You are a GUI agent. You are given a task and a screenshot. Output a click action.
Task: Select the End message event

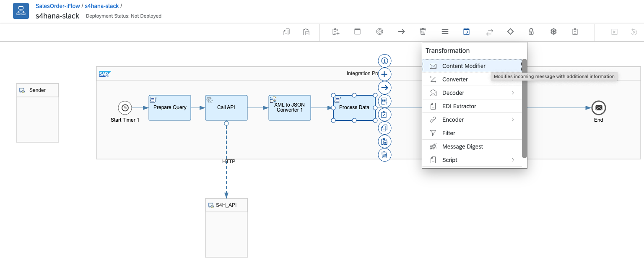(x=599, y=108)
